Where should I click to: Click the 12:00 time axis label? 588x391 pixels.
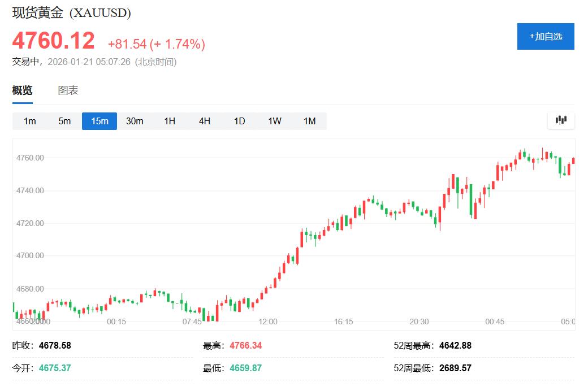click(268, 322)
